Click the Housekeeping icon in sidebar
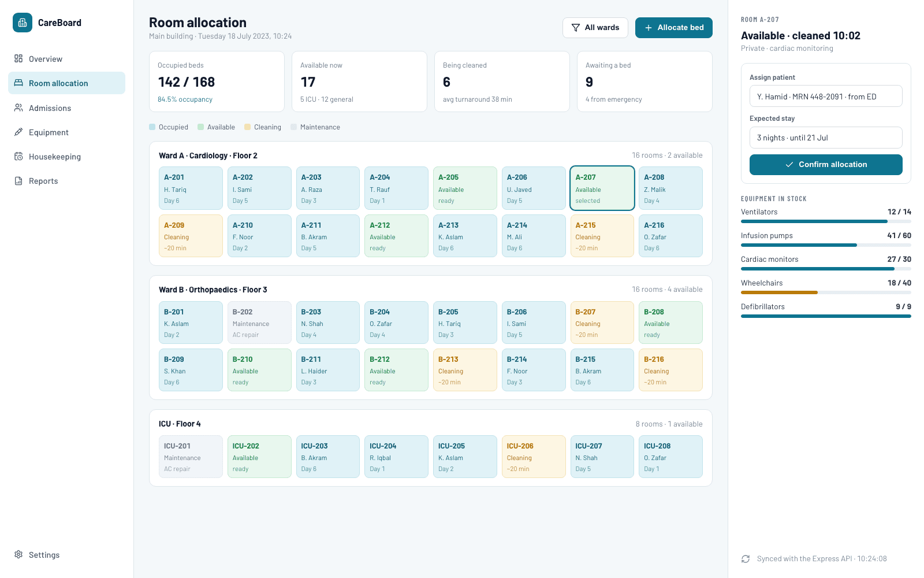924x578 pixels. [18, 156]
